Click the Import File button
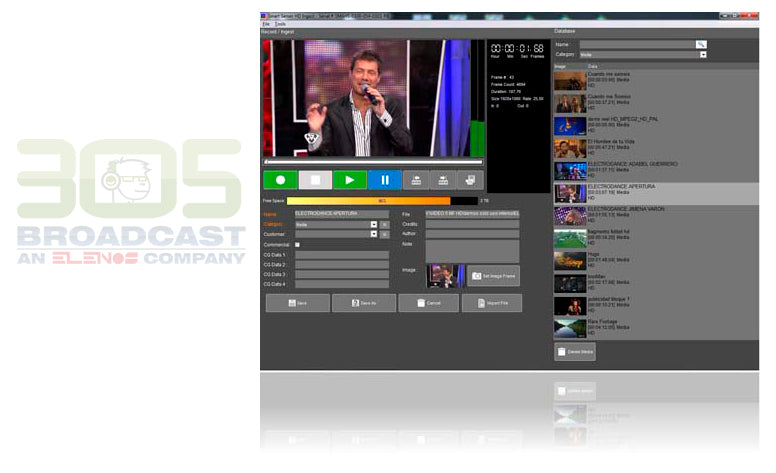The height and width of the screenshot is (473, 776). tap(492, 303)
